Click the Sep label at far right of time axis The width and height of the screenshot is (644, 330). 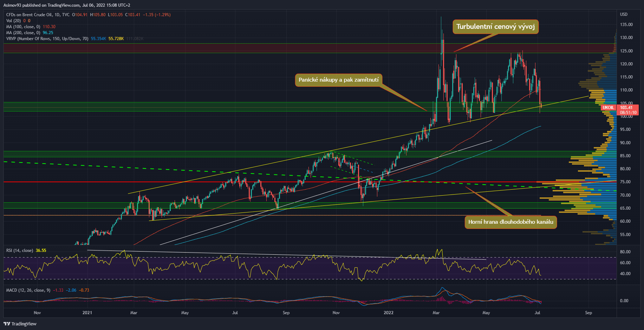588,313
